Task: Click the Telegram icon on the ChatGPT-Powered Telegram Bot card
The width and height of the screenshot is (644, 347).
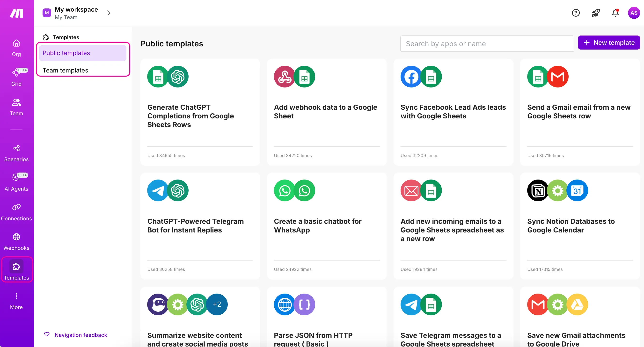Action: click(158, 191)
